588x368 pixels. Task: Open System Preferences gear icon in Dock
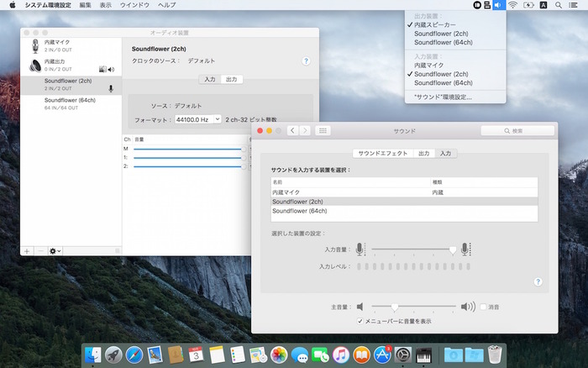[403, 355]
